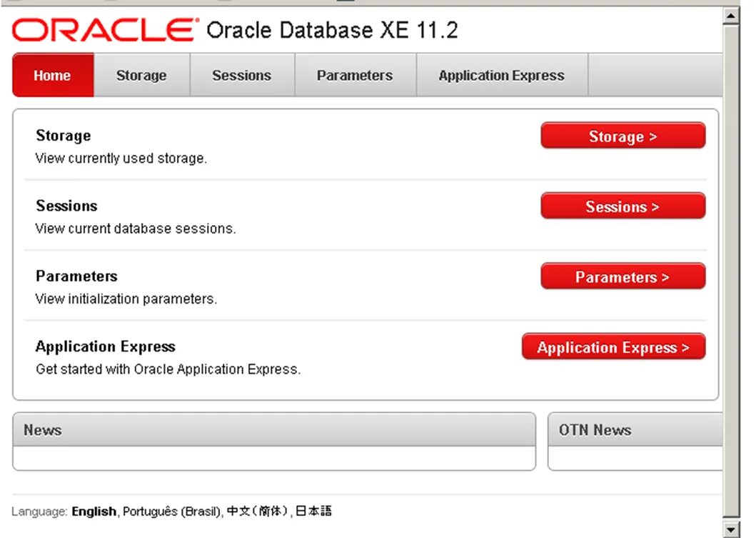Switch language to Japanese

point(313,511)
